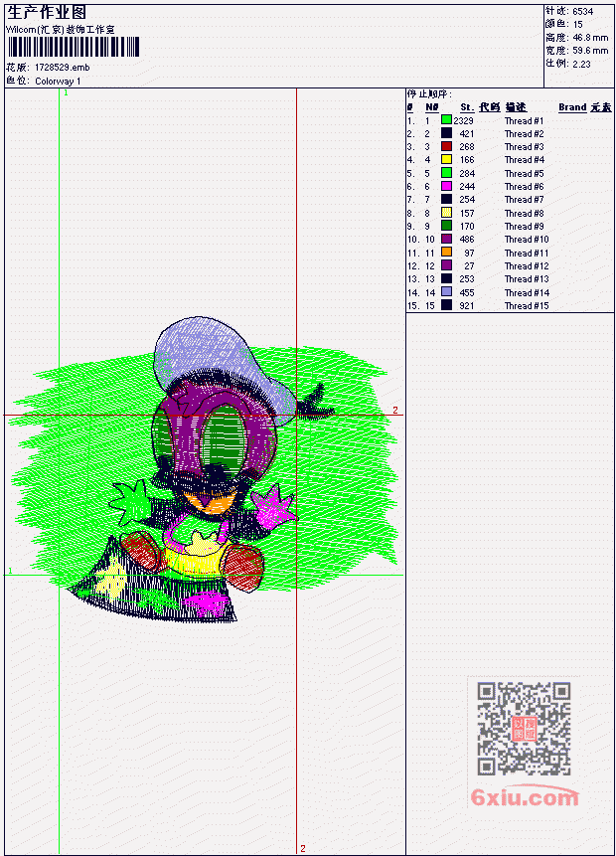The image size is (616, 856).
Task: Select the Thread #2 description
Action: (x=524, y=134)
